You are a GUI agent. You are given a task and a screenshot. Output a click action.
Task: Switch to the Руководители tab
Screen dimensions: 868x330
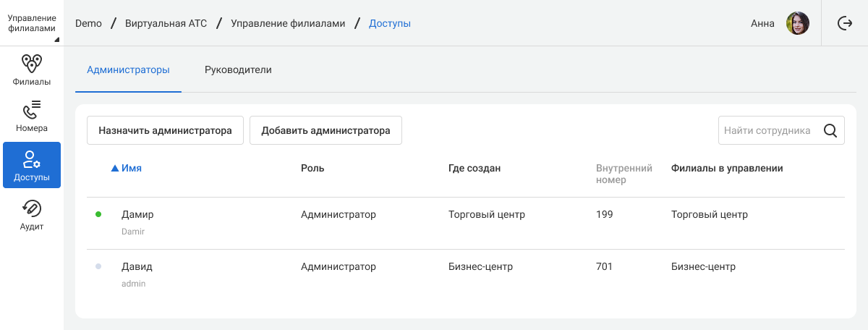pyautogui.click(x=238, y=70)
